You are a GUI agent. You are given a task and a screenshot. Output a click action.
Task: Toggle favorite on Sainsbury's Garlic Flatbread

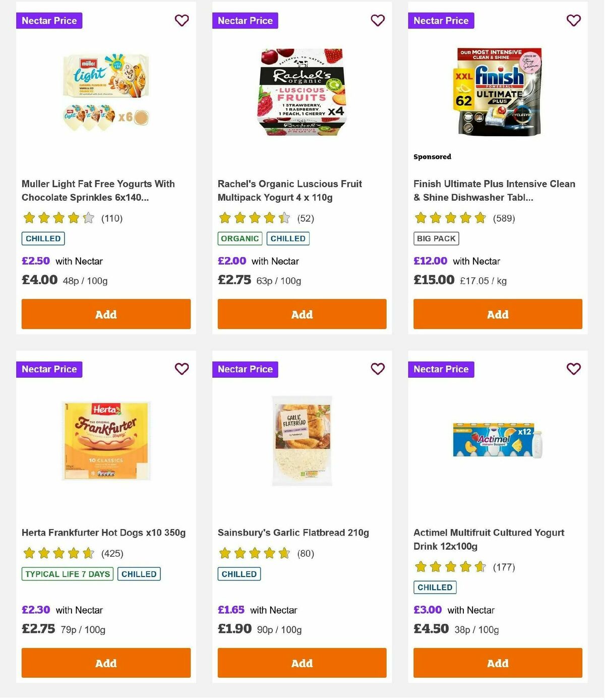pos(378,369)
